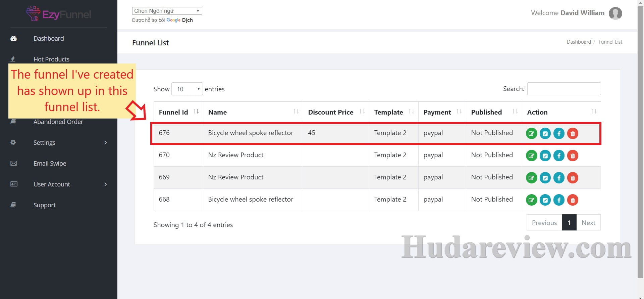
Task: Click Showing 1 to 4 of 4 entries
Action: (193, 225)
